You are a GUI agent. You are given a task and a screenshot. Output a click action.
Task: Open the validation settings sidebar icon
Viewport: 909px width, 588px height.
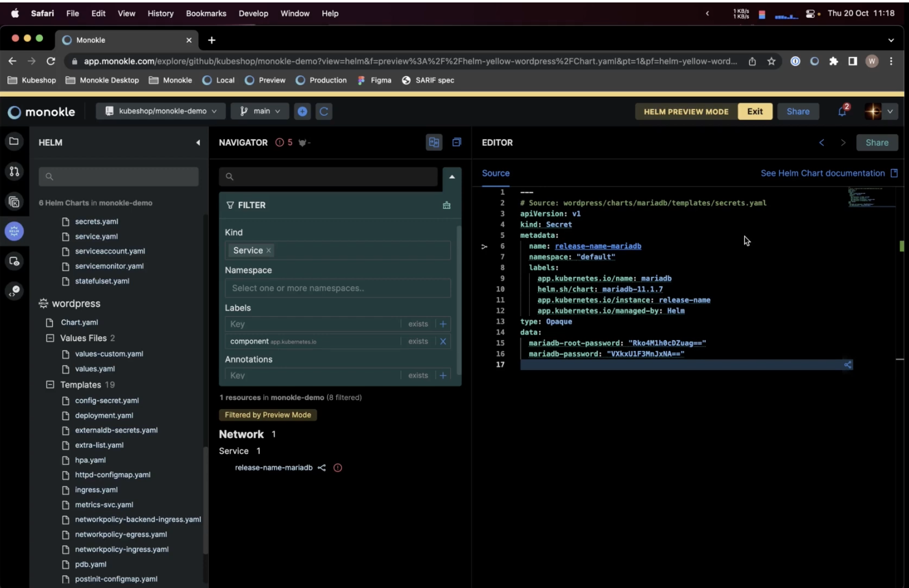click(14, 291)
